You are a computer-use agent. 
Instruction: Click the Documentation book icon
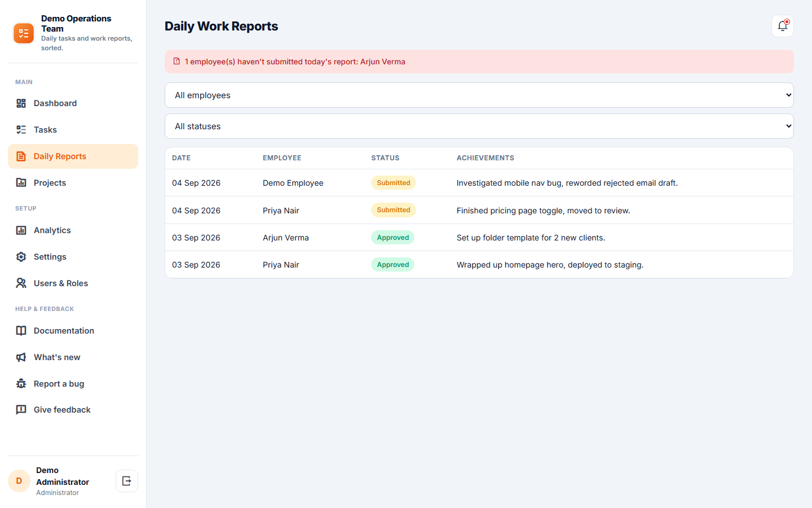tap(21, 331)
